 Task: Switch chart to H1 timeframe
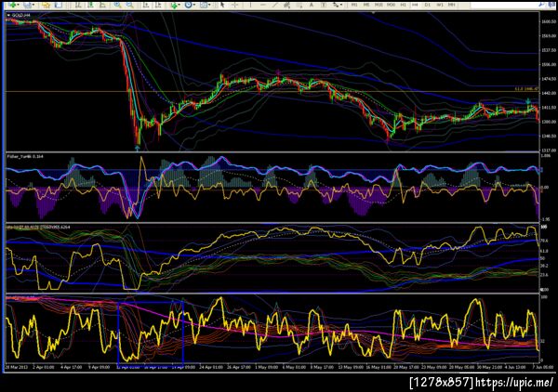pos(404,5)
